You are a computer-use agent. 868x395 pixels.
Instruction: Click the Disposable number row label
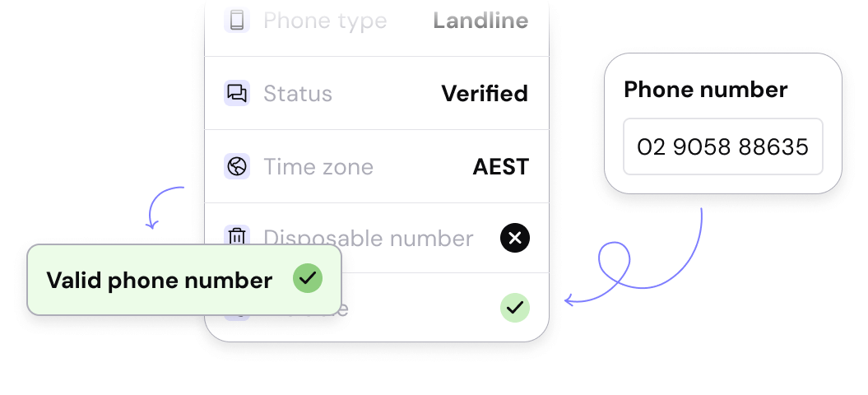tap(369, 237)
